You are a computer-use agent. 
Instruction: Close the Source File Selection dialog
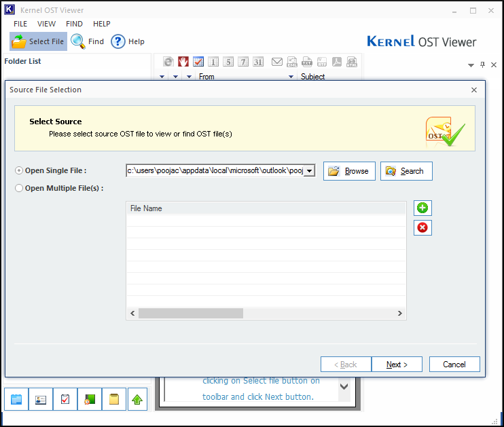point(474,90)
